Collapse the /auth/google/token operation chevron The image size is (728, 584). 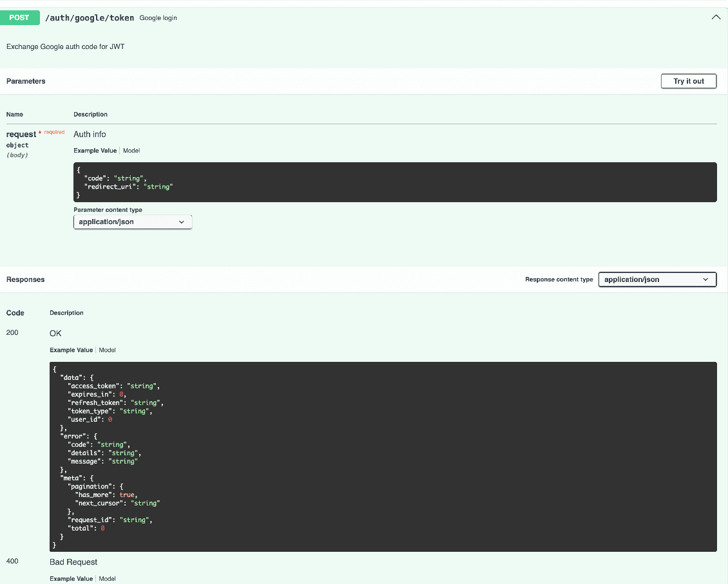click(716, 17)
